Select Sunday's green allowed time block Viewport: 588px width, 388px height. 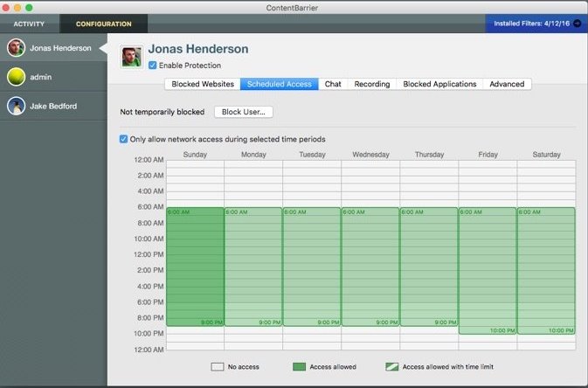pos(195,267)
